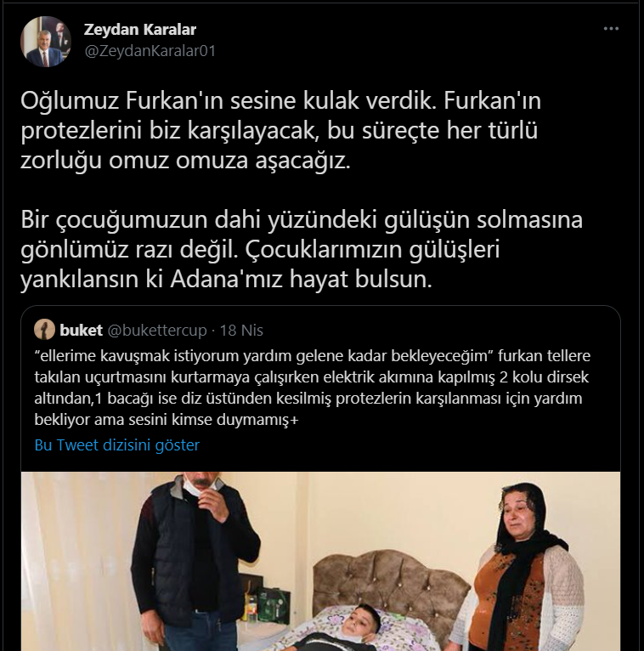644x651 pixels.
Task: Click the @ZeydanKaralar01 handle
Action: (x=150, y=51)
